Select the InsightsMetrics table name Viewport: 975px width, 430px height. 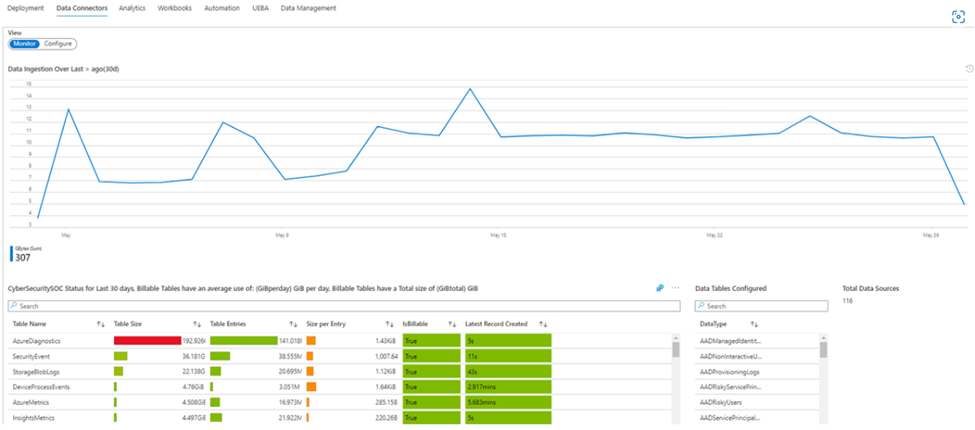[33, 417]
